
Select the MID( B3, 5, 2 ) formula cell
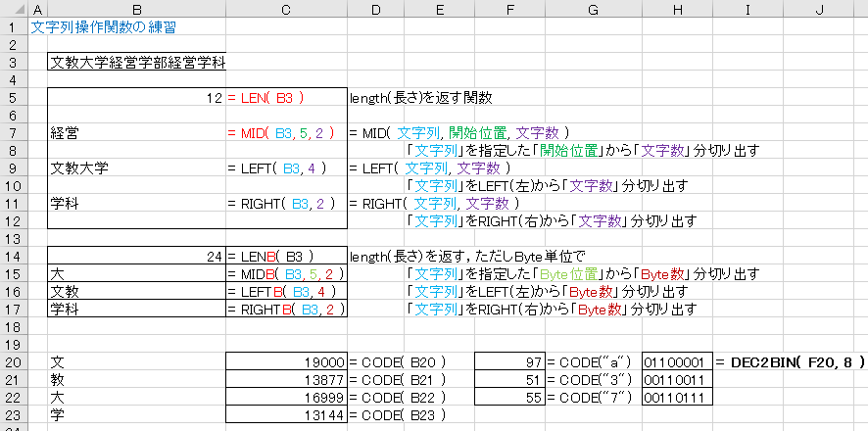(286, 132)
